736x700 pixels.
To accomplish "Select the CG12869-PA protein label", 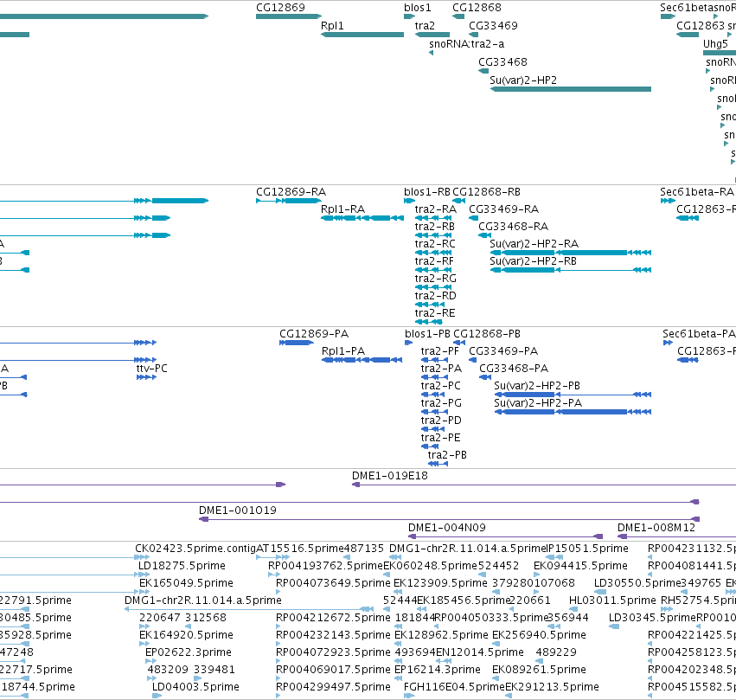I will coord(314,334).
